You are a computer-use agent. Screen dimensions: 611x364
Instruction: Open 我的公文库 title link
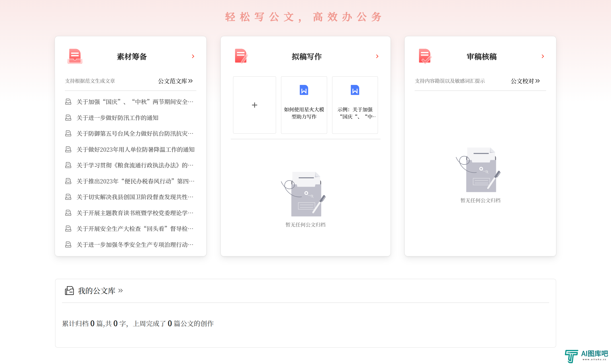click(97, 291)
